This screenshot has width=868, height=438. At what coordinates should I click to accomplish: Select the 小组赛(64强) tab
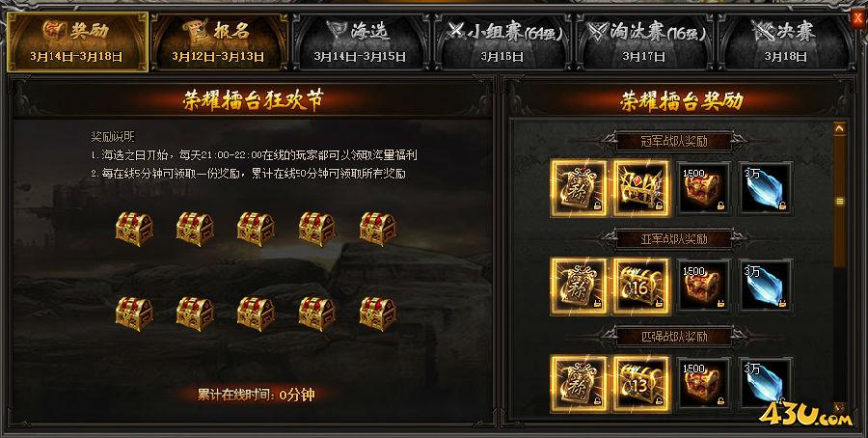pyautogui.click(x=502, y=42)
